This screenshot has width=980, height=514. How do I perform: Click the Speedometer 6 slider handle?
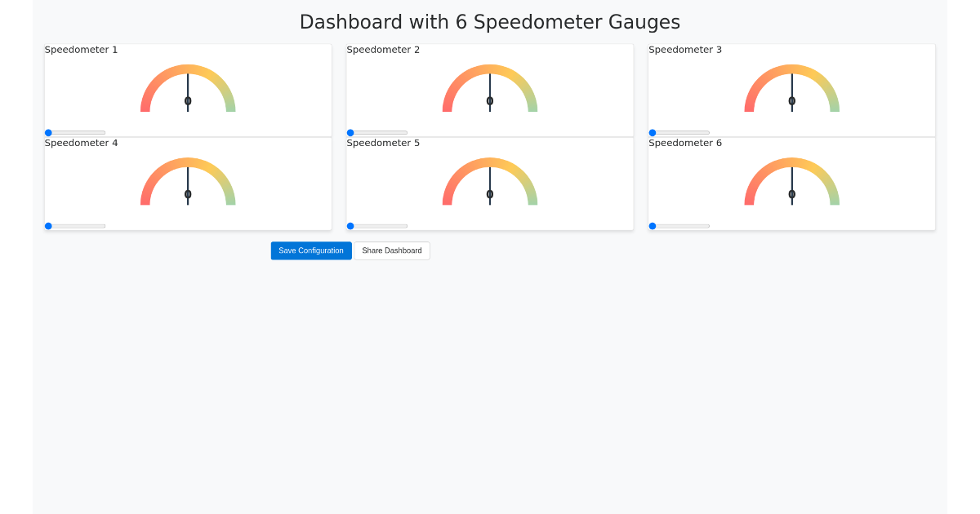click(653, 226)
